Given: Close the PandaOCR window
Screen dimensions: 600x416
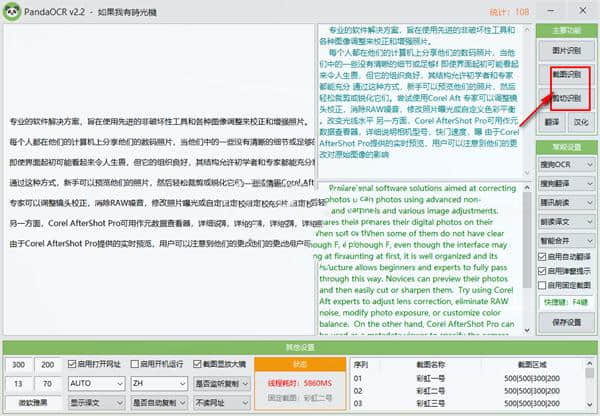Looking at the screenshot, I should (x=587, y=11).
